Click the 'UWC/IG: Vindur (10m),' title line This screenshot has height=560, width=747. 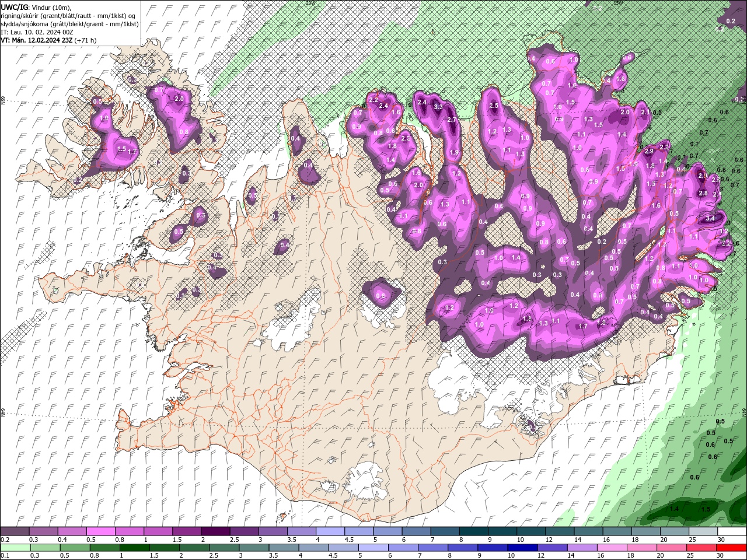pos(37,7)
